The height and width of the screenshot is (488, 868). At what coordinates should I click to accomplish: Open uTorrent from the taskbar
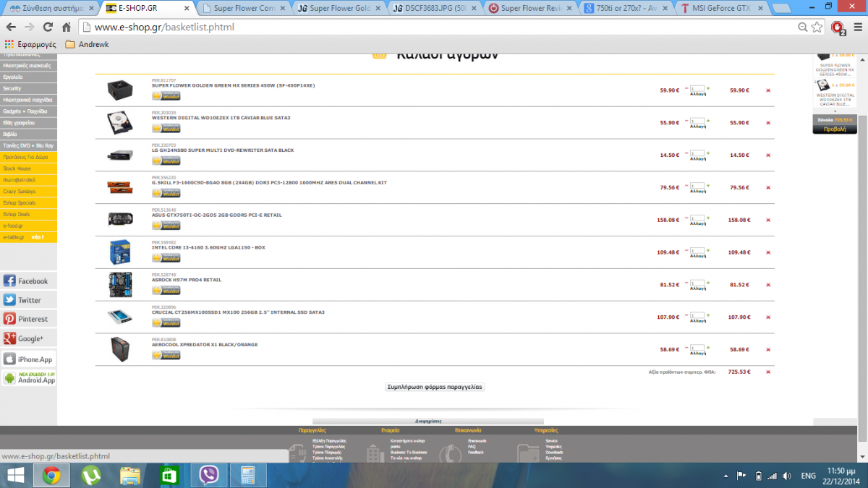[x=90, y=475]
